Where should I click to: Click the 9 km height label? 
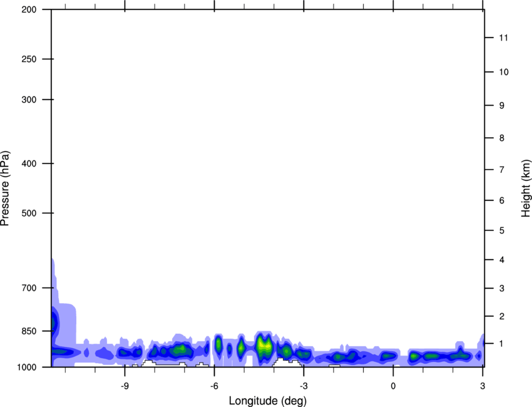point(502,106)
